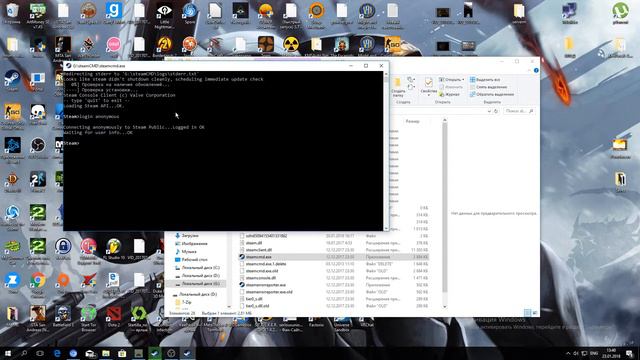Open Изображения in Explorer navigation pane
This screenshot has height=360, width=640.
[191, 244]
